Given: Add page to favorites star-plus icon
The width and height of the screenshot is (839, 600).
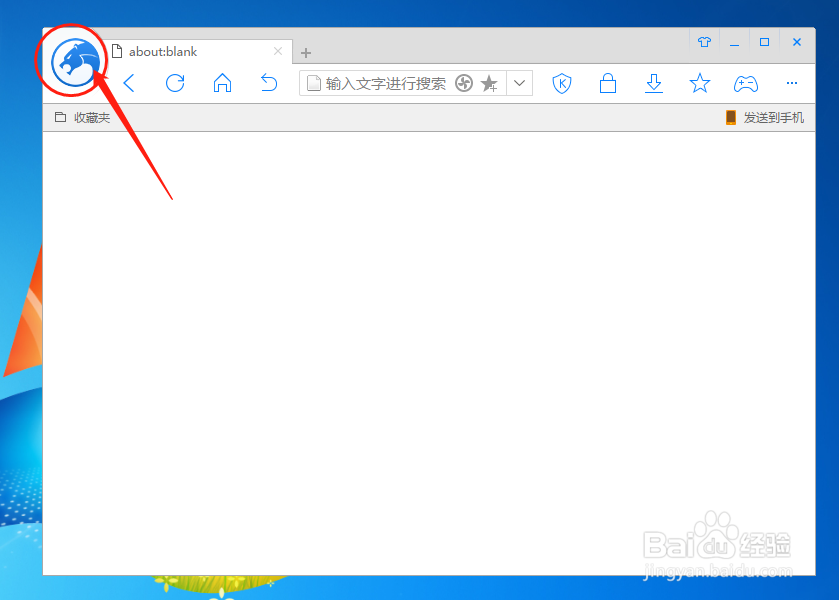Looking at the screenshot, I should [489, 83].
